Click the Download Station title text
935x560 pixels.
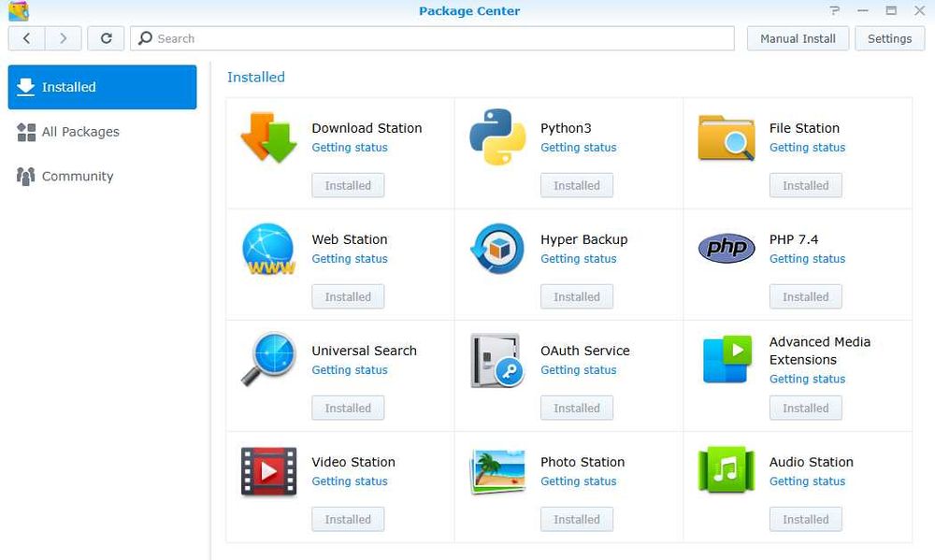(367, 128)
